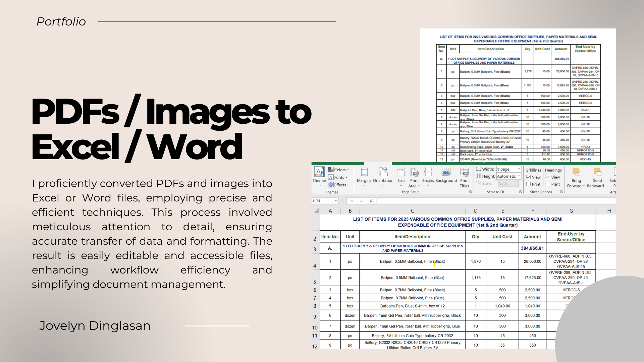
Task: Open Print Titles settings
Action: point(465,177)
